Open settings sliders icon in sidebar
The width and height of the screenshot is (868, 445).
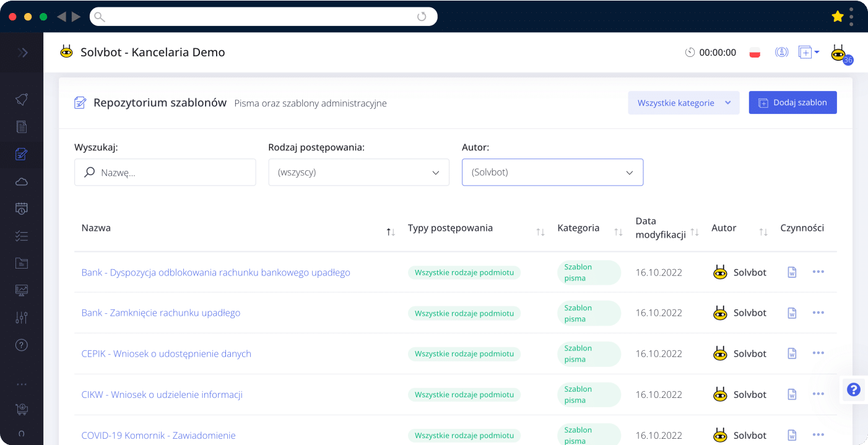22,318
